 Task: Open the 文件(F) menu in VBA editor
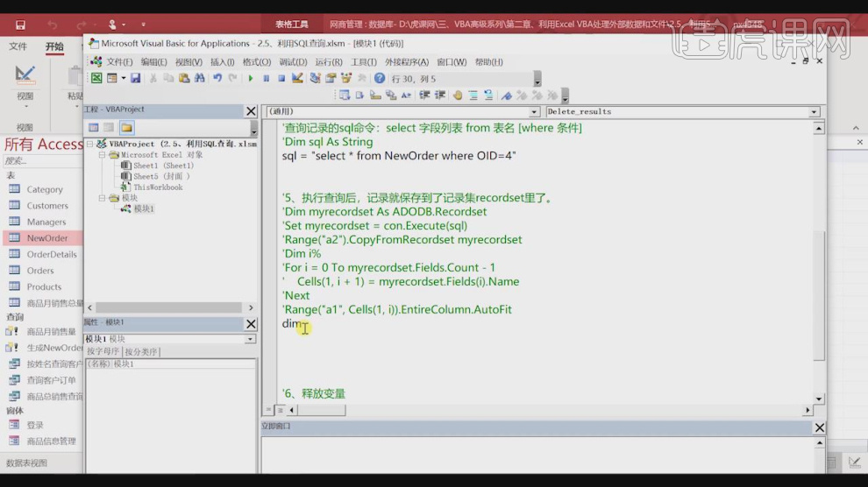[x=119, y=62]
